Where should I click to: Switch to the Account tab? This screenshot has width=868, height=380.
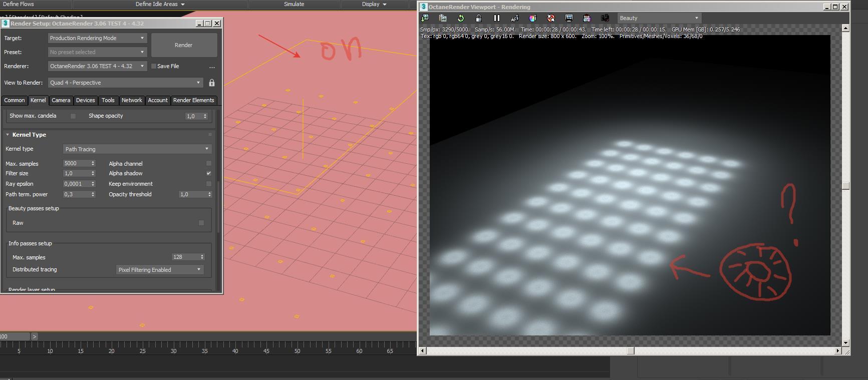pyautogui.click(x=158, y=101)
